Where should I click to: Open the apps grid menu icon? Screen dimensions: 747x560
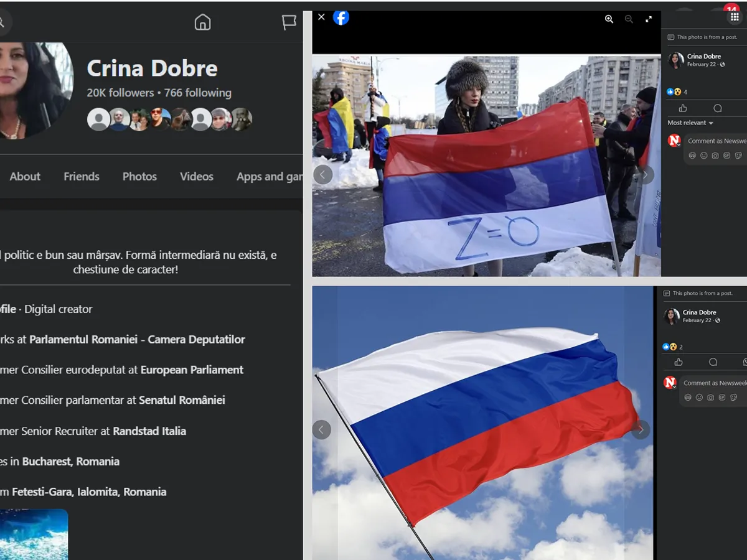point(735,17)
